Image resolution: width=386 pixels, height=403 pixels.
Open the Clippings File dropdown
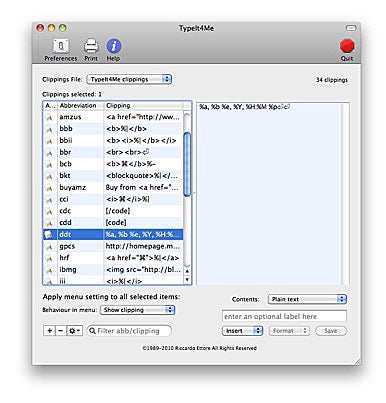point(129,79)
